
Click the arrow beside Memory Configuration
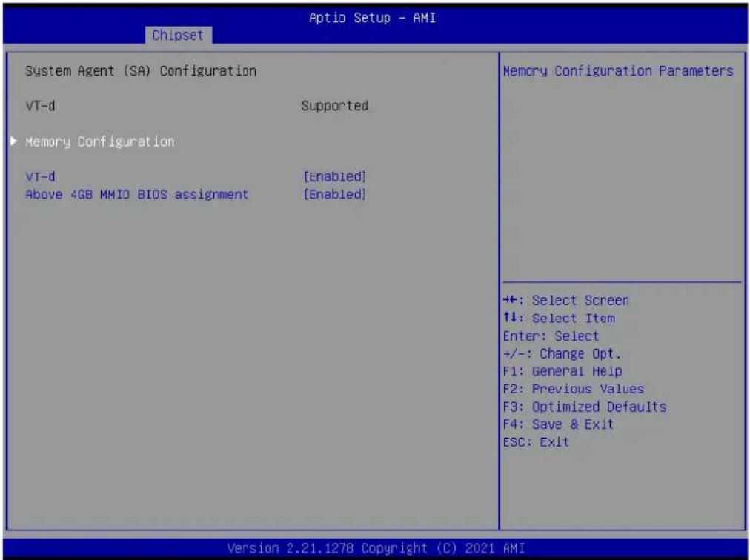(14, 141)
